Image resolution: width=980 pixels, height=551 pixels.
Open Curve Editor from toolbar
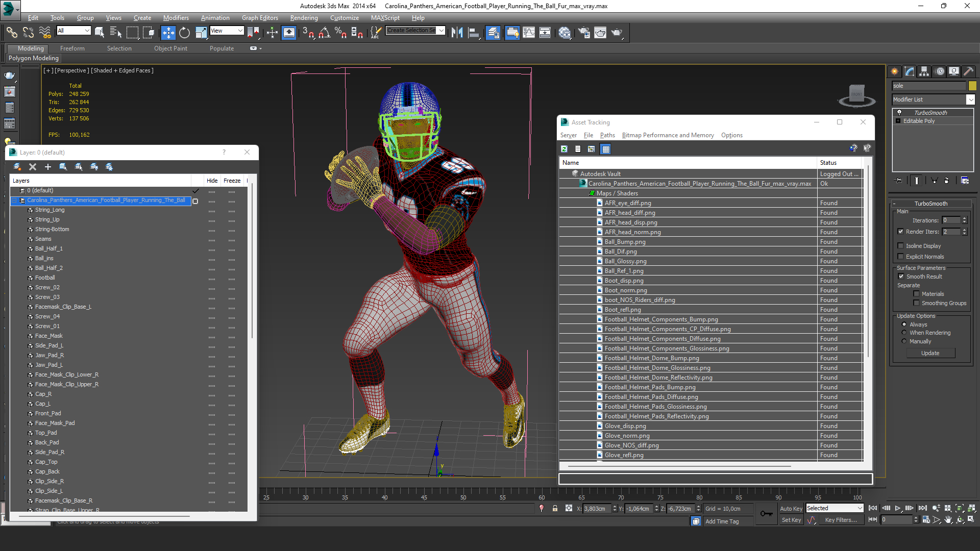529,33
